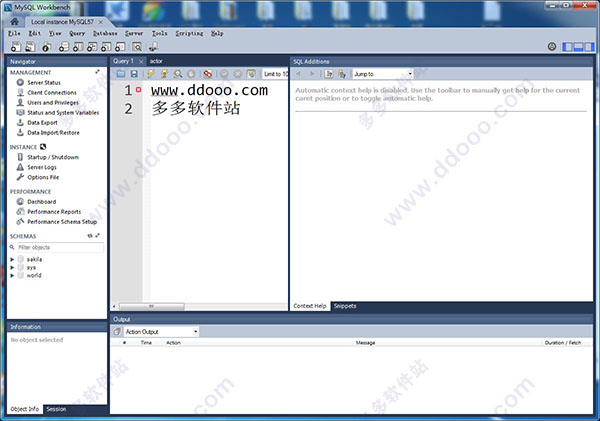Open the Scripting menu
The width and height of the screenshot is (600, 421).
(189, 33)
